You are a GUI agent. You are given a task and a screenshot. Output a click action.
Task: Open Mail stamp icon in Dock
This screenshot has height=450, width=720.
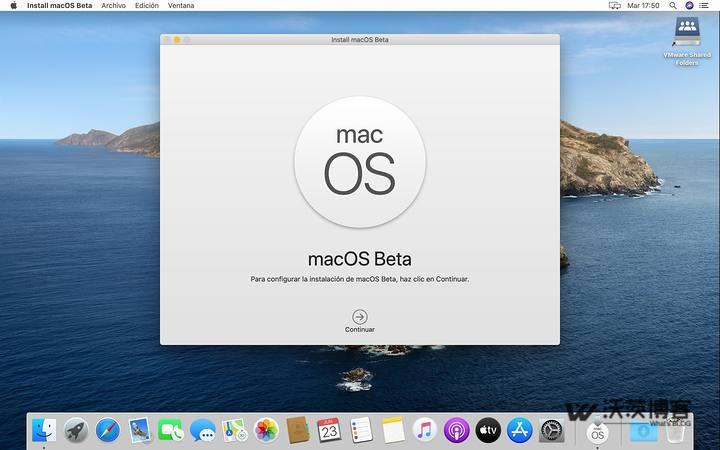139,431
